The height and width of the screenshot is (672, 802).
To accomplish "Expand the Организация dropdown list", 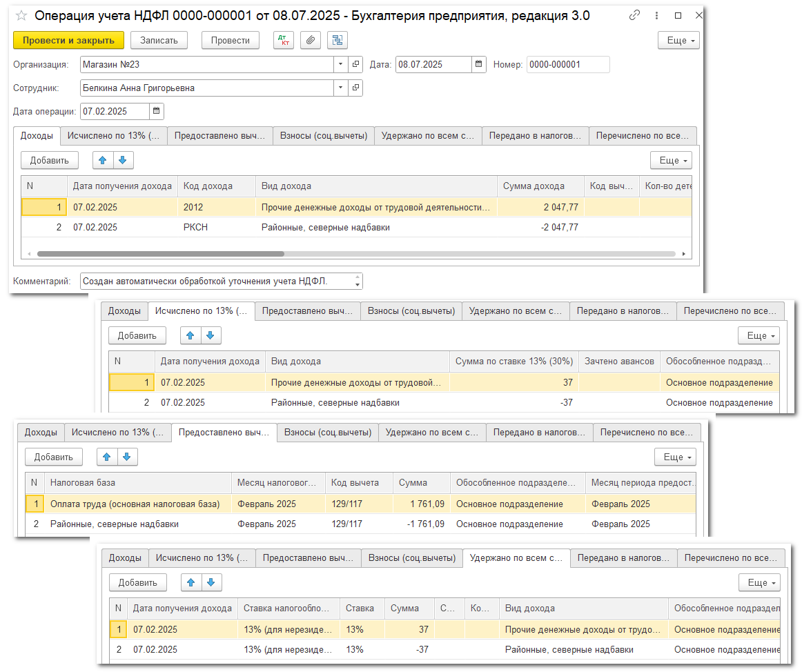I will point(340,65).
